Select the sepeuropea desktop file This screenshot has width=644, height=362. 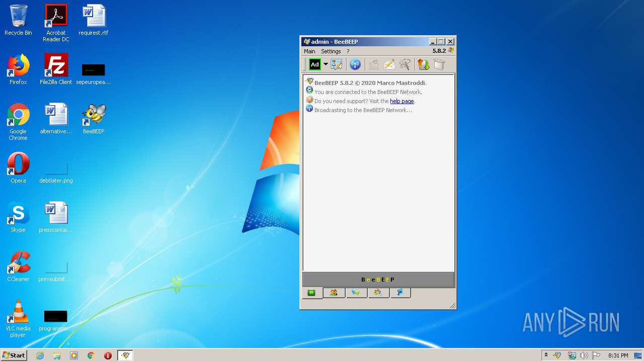[x=94, y=73]
